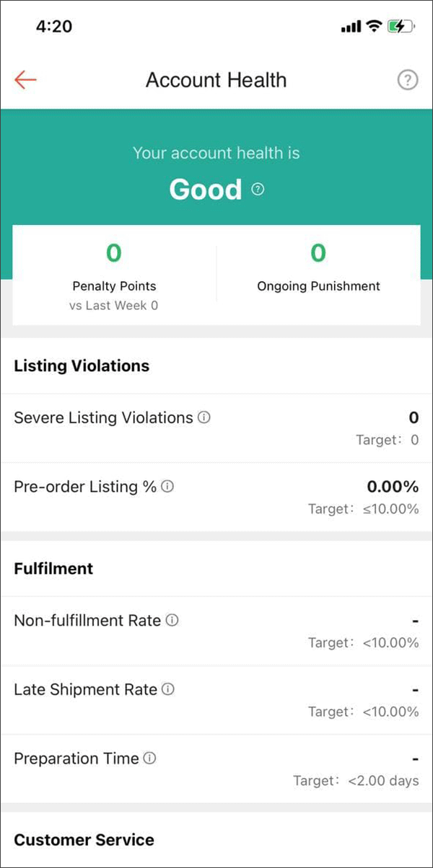This screenshot has width=433, height=868.
Task: Tap the "Good" account status text
Action: coord(206,189)
